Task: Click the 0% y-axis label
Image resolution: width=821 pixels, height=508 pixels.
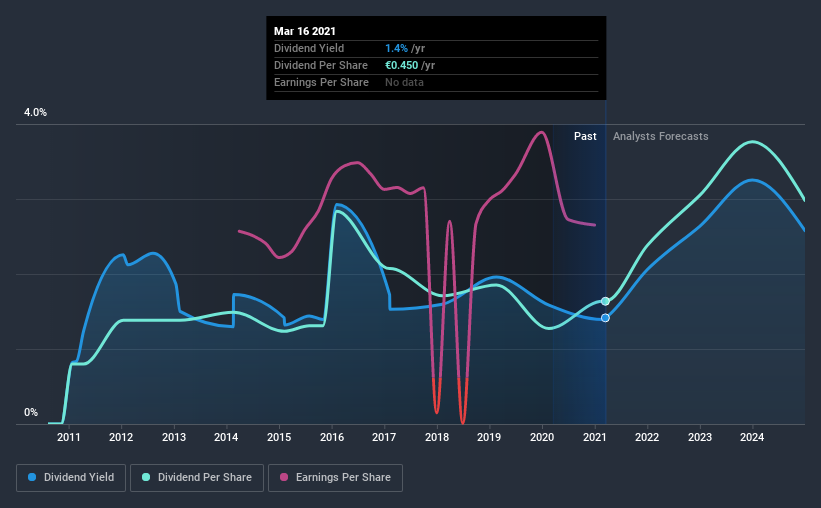Action: pos(31,413)
